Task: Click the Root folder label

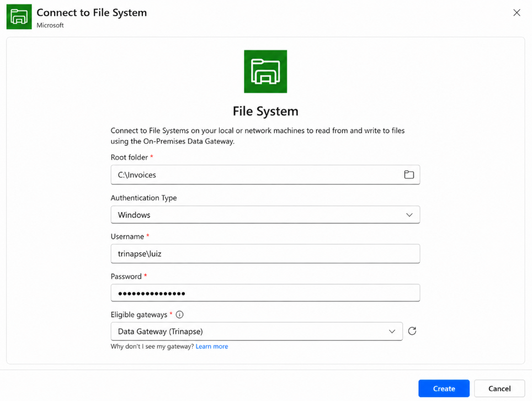Action: coord(129,157)
